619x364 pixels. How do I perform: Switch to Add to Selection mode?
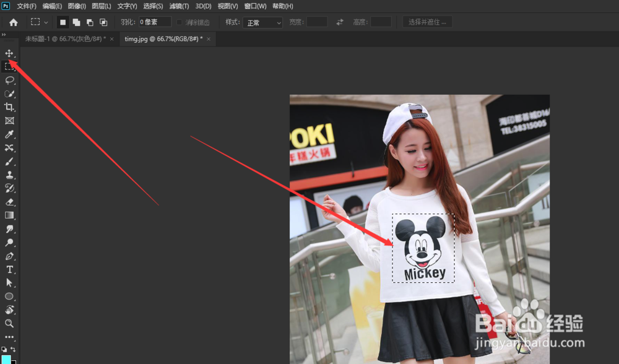click(x=77, y=22)
